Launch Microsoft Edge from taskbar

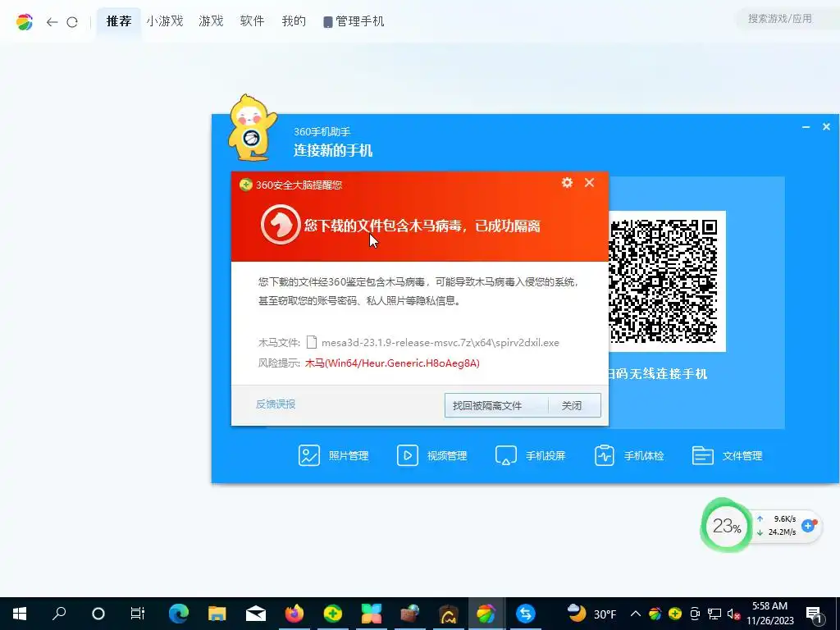click(x=178, y=614)
